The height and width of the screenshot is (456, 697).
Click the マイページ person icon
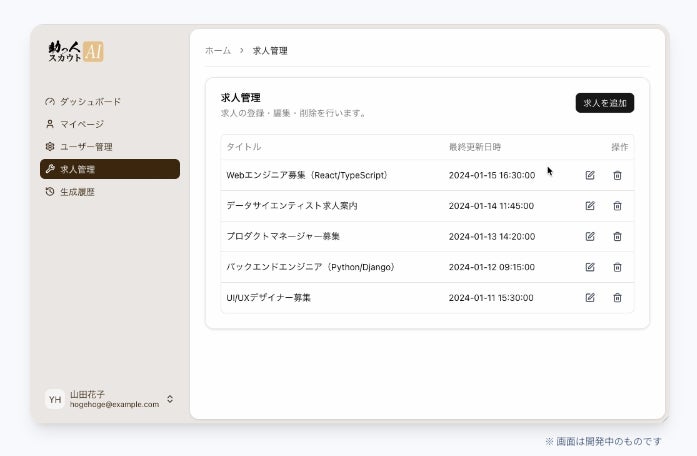[50, 124]
